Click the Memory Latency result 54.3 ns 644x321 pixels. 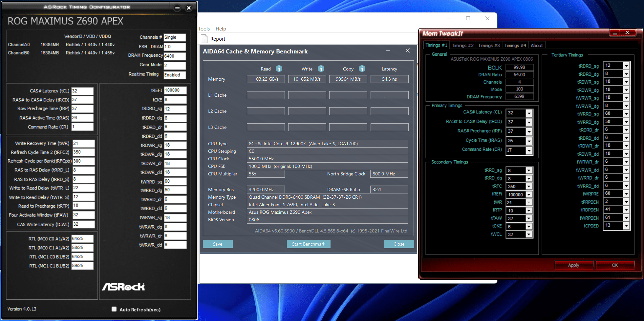pos(389,79)
